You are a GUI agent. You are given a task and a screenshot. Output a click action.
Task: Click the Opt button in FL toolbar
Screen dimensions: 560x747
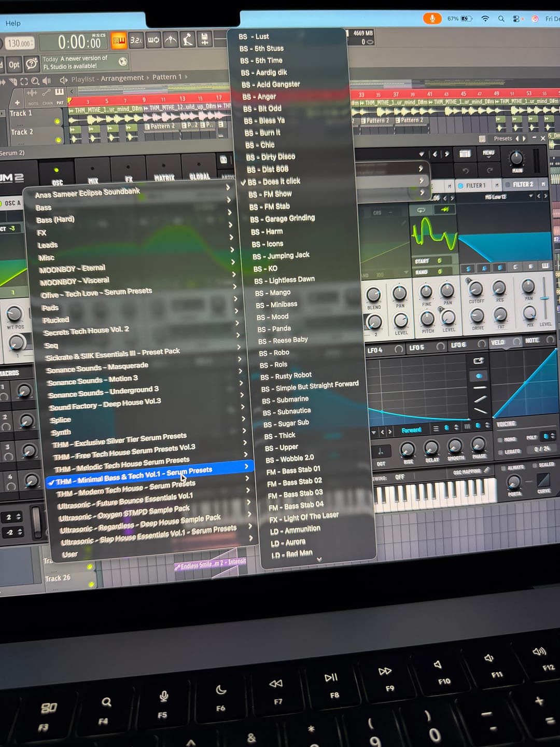pyautogui.click(x=14, y=65)
